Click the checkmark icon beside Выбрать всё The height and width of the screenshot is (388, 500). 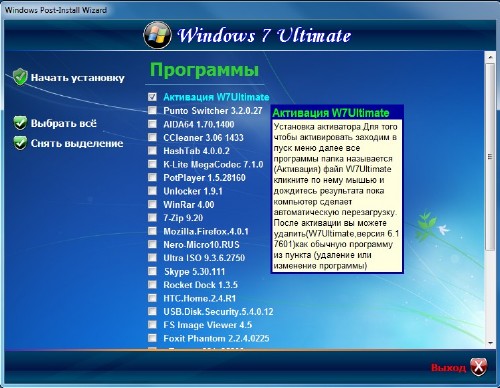point(20,123)
